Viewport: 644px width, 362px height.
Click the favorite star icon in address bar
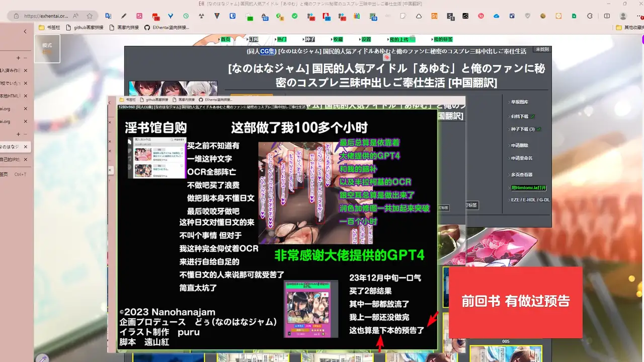(90, 16)
